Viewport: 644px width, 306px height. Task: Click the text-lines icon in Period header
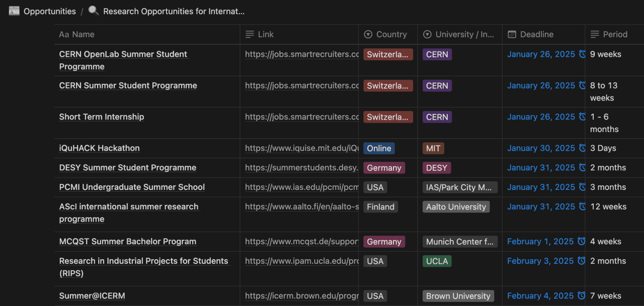pos(595,34)
